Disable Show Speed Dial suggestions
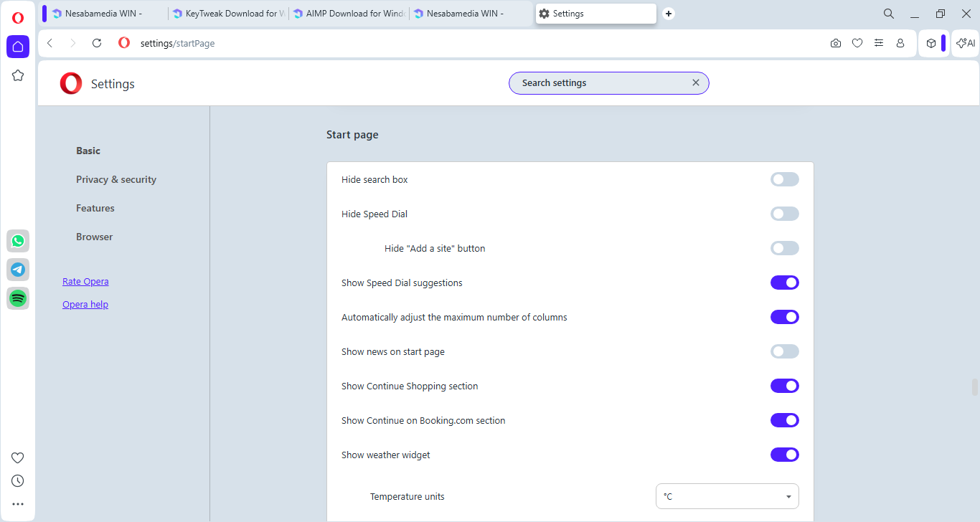Screen dimensions: 980x522 [x=784, y=283]
